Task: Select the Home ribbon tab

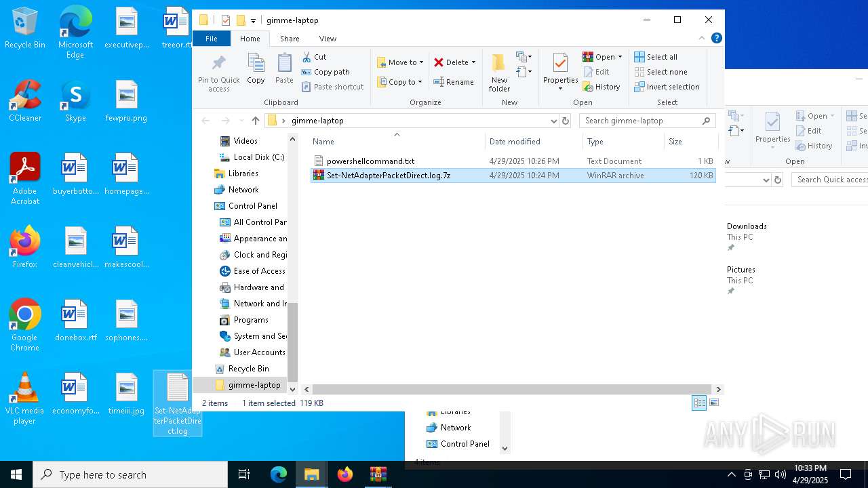Action: click(250, 39)
